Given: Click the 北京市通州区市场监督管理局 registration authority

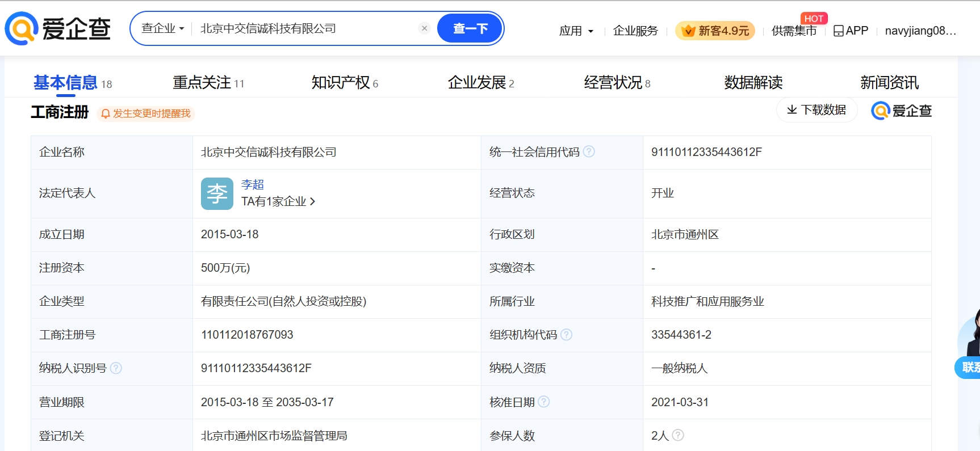Looking at the screenshot, I should (x=274, y=436).
